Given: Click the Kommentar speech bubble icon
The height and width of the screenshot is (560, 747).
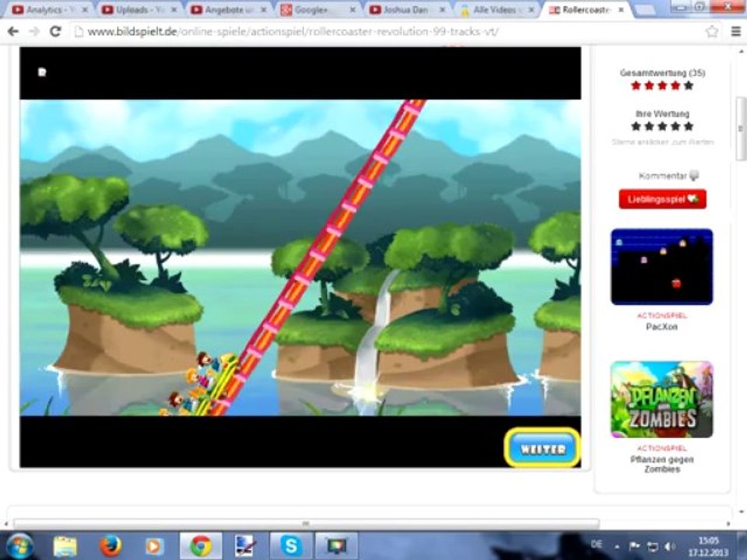Looking at the screenshot, I should coord(694,176).
